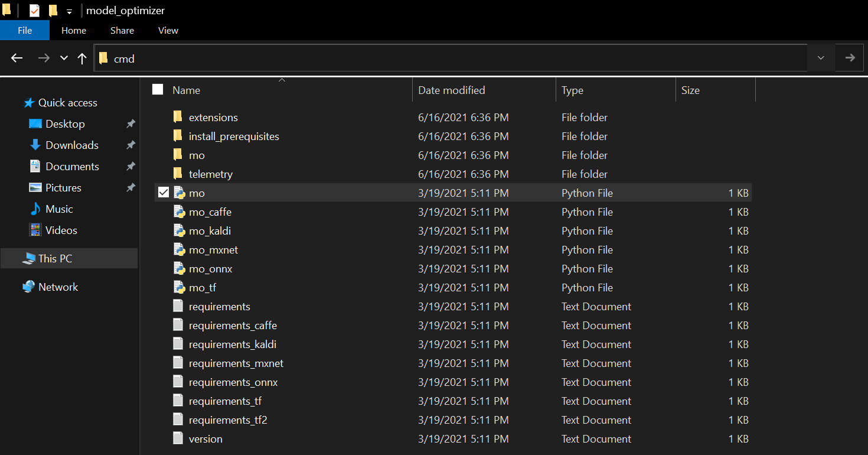
Task: Go up one folder level arrow
Action: 82,58
